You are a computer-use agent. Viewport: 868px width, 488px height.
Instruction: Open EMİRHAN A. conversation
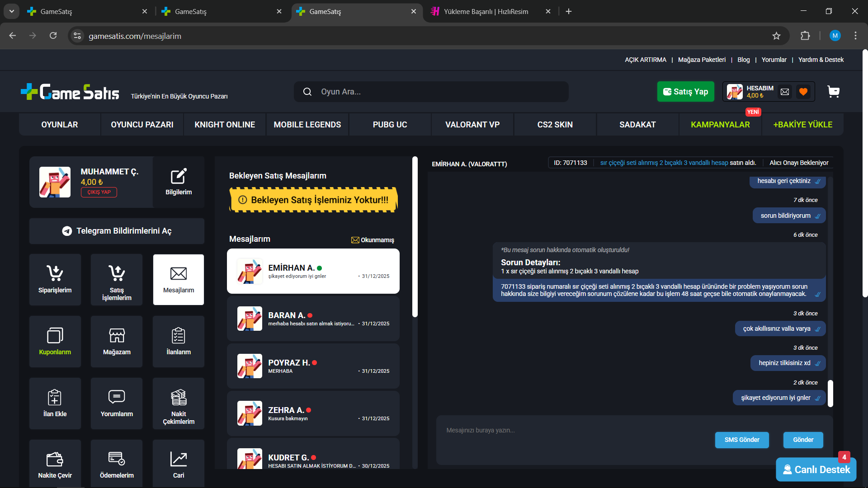(x=313, y=271)
